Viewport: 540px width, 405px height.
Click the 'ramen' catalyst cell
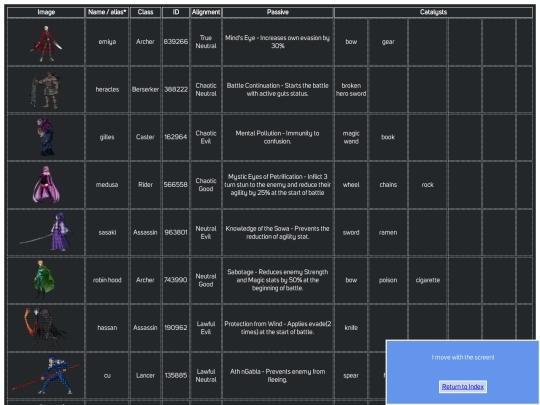point(388,232)
